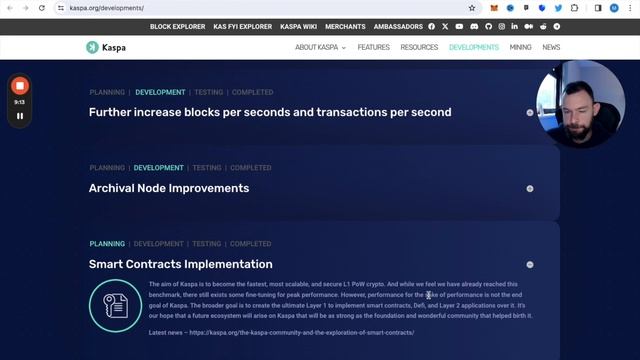
Task: Open the Merchants link
Action: (x=345, y=27)
